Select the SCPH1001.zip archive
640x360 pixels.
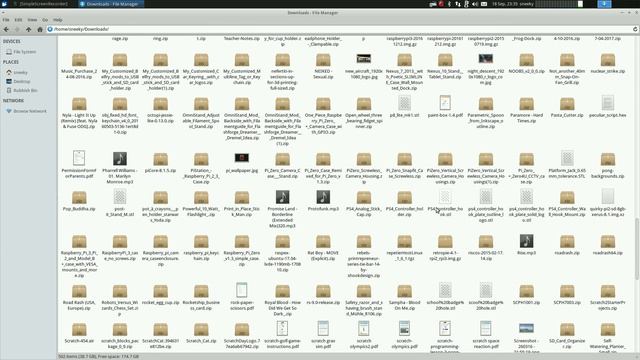(x=527, y=291)
